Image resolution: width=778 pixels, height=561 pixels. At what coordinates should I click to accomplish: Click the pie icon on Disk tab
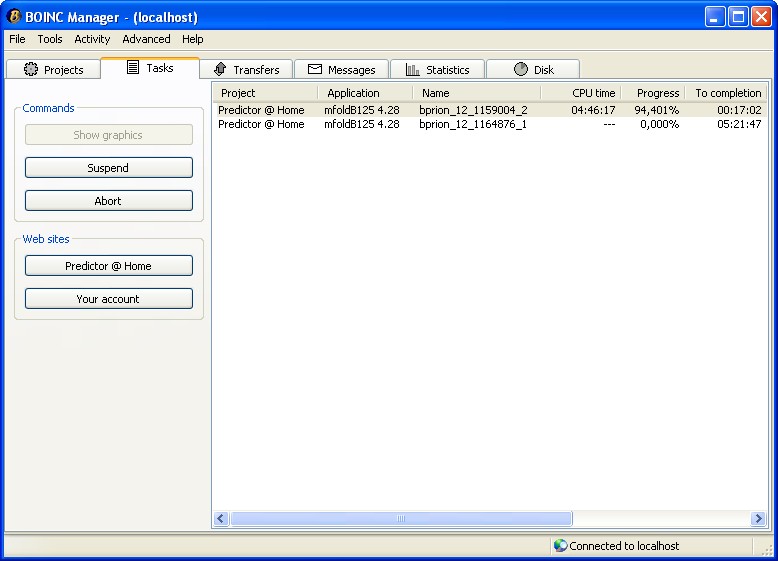pyautogui.click(x=520, y=69)
